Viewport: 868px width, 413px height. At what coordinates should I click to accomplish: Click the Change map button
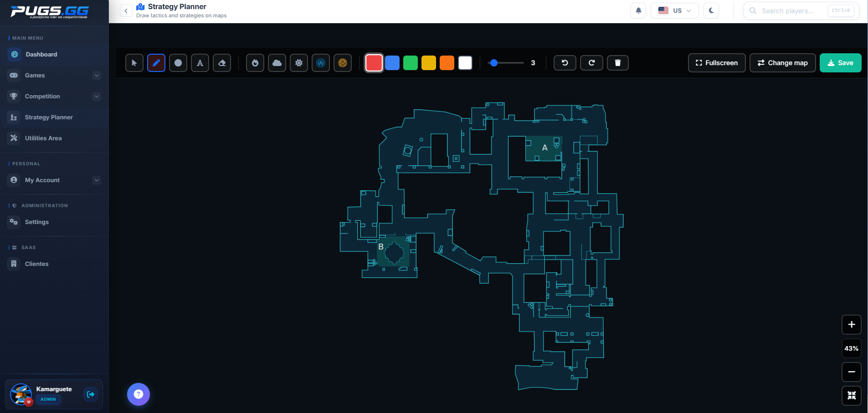[782, 63]
